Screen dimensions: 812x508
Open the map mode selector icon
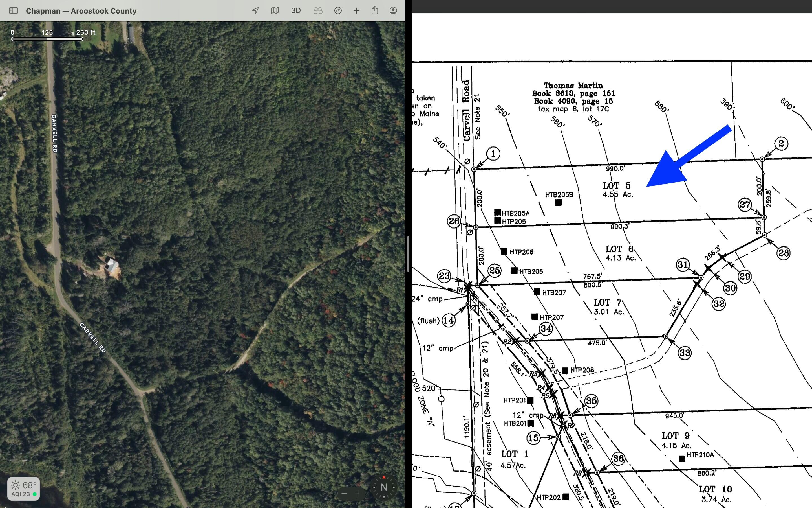coord(275,11)
